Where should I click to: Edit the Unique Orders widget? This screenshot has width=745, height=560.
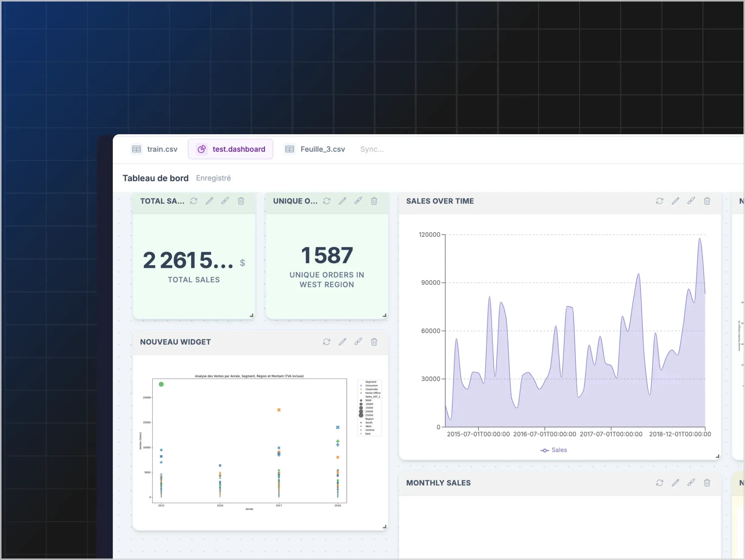[342, 201]
